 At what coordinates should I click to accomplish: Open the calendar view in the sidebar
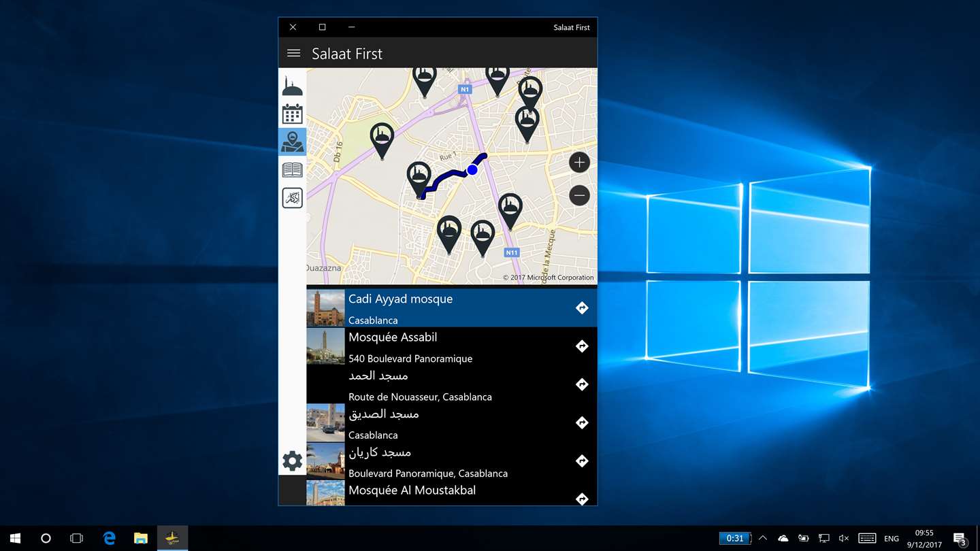coord(292,114)
